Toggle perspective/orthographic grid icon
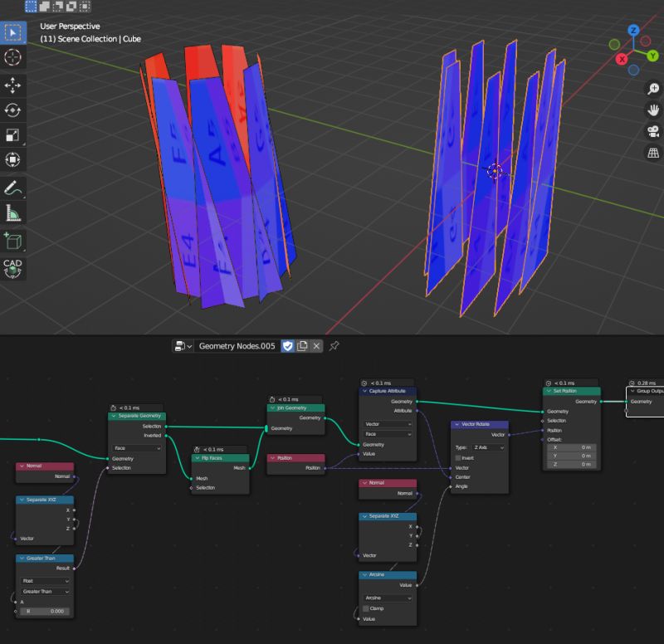 click(x=653, y=153)
